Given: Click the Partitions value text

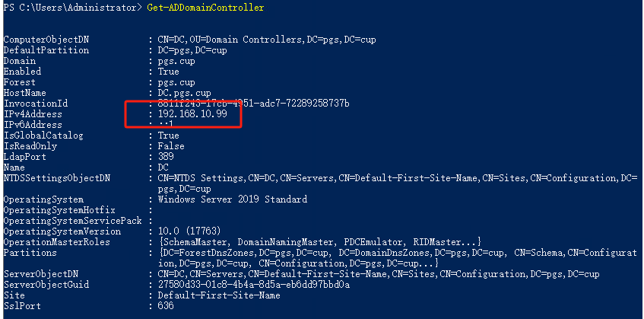Looking at the screenshot, I should [397, 257].
